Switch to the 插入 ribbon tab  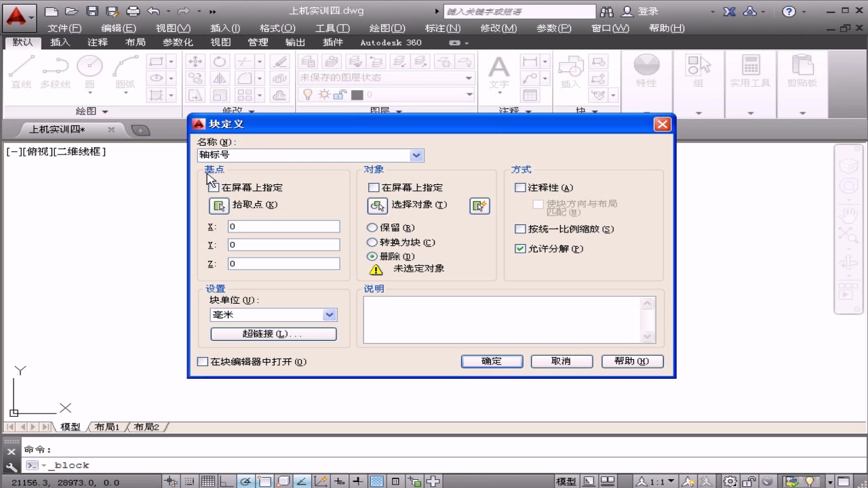tap(60, 42)
